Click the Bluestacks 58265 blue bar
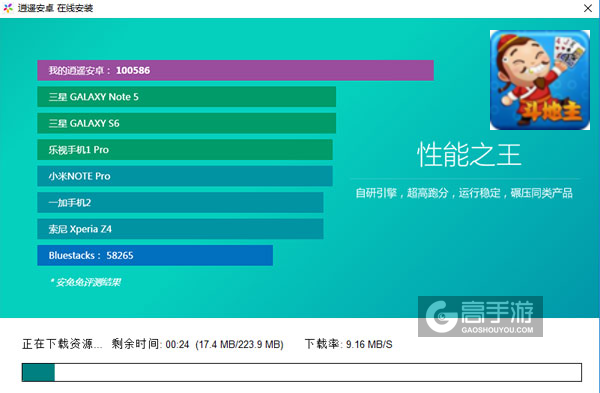600x393 pixels. [x=155, y=255]
